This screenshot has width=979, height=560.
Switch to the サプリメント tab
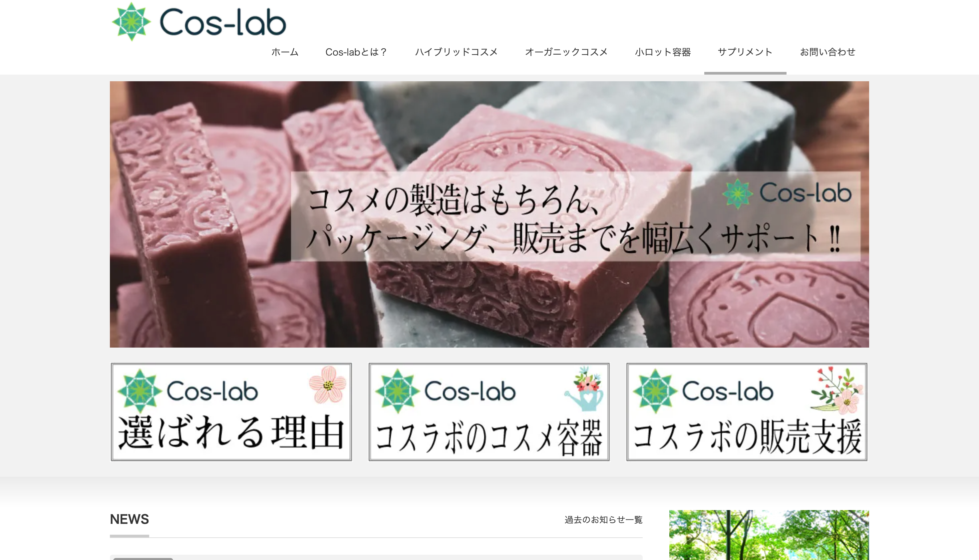coord(745,52)
